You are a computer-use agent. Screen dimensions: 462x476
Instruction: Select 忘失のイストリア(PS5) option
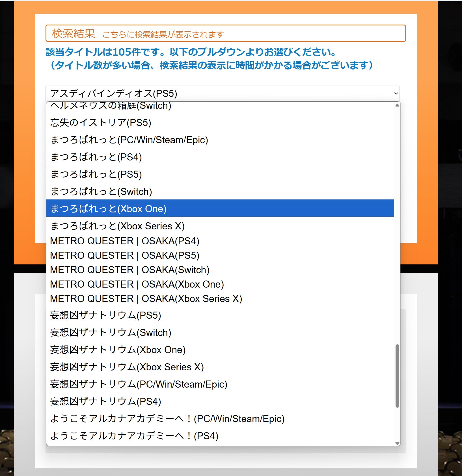(x=220, y=122)
